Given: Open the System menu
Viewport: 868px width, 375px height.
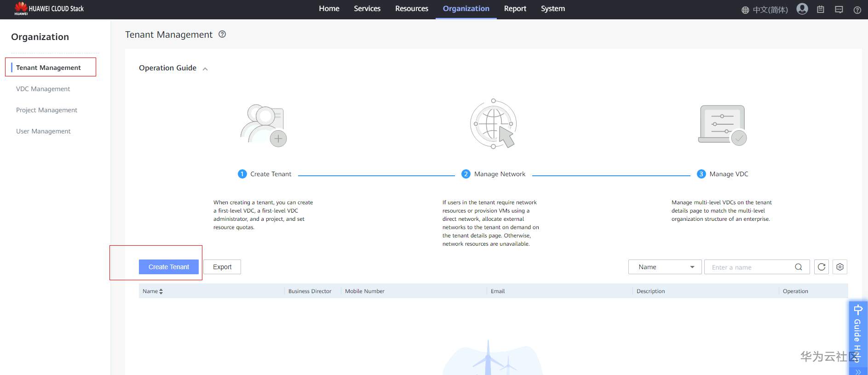Looking at the screenshot, I should tap(553, 9).
